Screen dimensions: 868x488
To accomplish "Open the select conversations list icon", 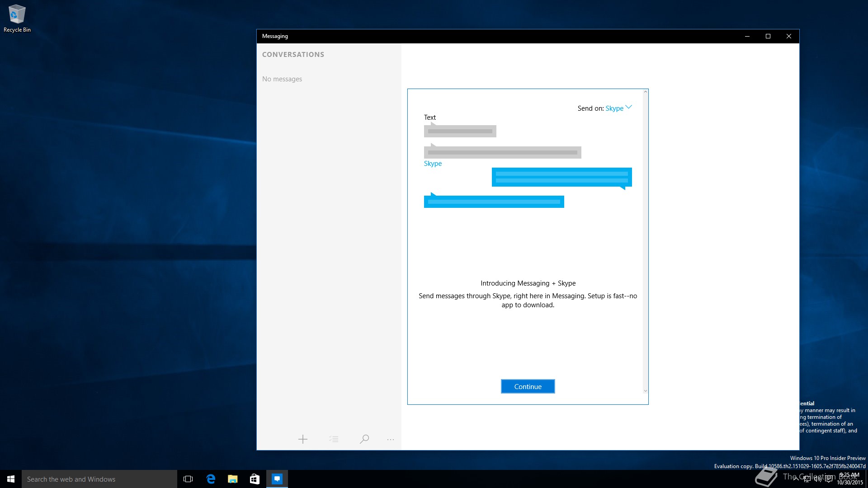I will [334, 439].
